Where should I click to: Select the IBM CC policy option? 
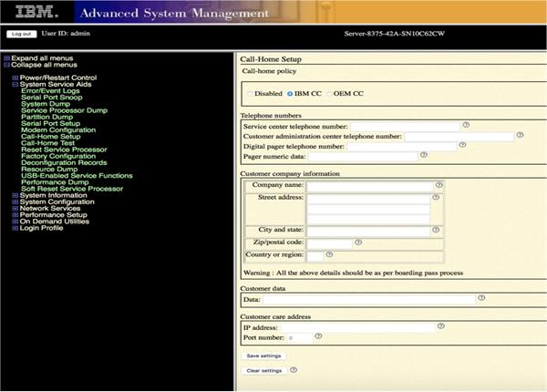pyautogui.click(x=290, y=94)
